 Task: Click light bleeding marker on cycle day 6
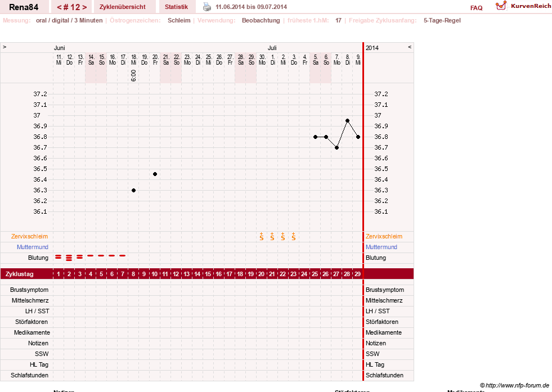coord(111,255)
